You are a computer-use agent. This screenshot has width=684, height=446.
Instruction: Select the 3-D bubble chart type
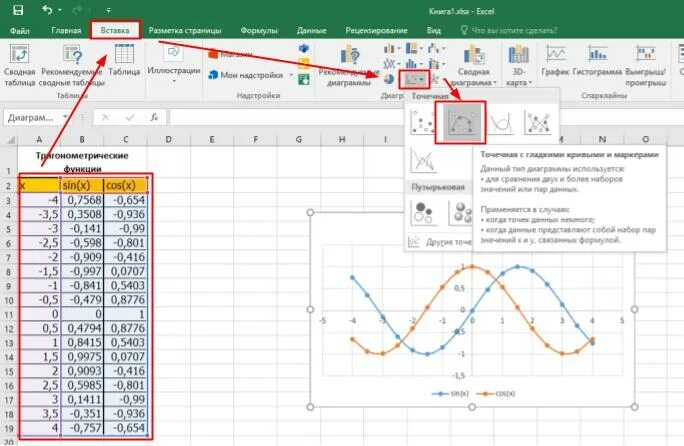click(x=462, y=212)
